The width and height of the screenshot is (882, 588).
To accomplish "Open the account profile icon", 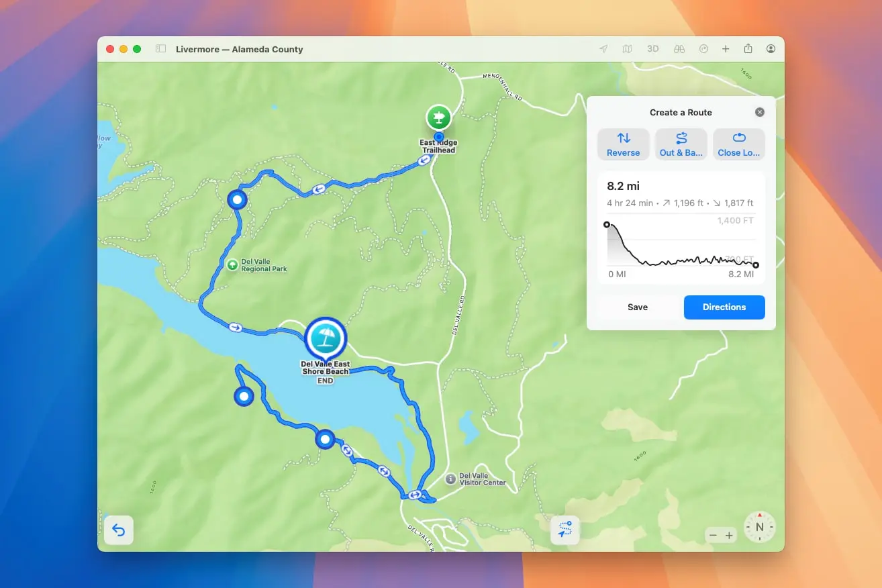I will click(771, 48).
